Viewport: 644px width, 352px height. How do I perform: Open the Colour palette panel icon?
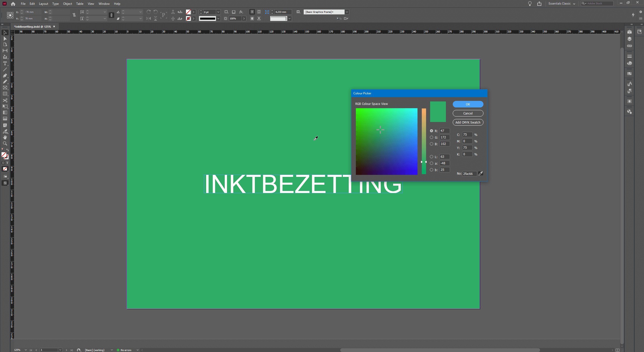pyautogui.click(x=629, y=63)
